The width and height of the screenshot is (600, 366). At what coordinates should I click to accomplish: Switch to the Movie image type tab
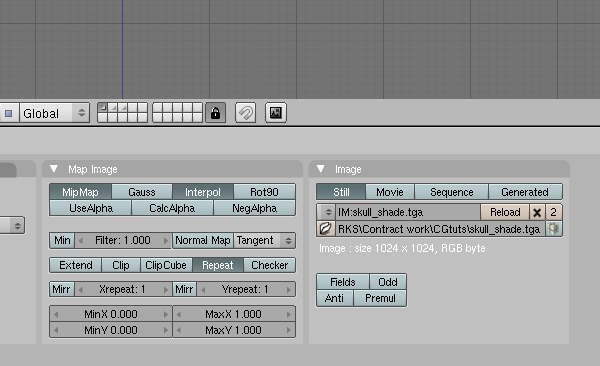click(x=390, y=192)
